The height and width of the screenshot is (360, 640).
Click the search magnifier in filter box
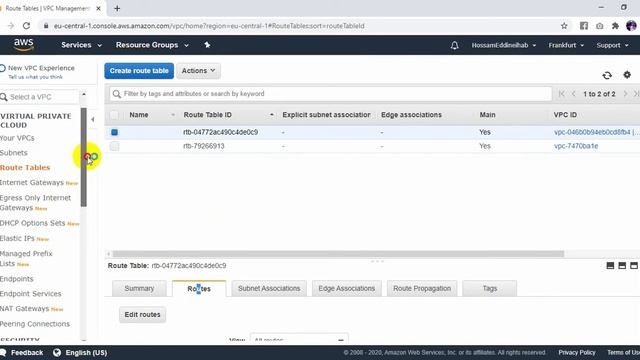pos(117,94)
